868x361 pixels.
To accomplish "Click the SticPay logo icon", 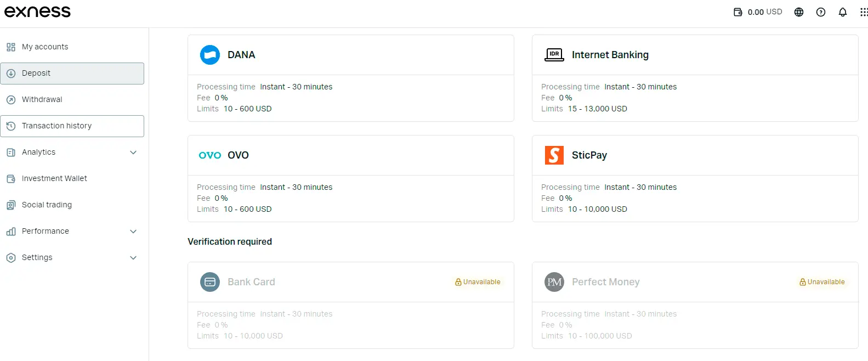I will pyautogui.click(x=554, y=155).
